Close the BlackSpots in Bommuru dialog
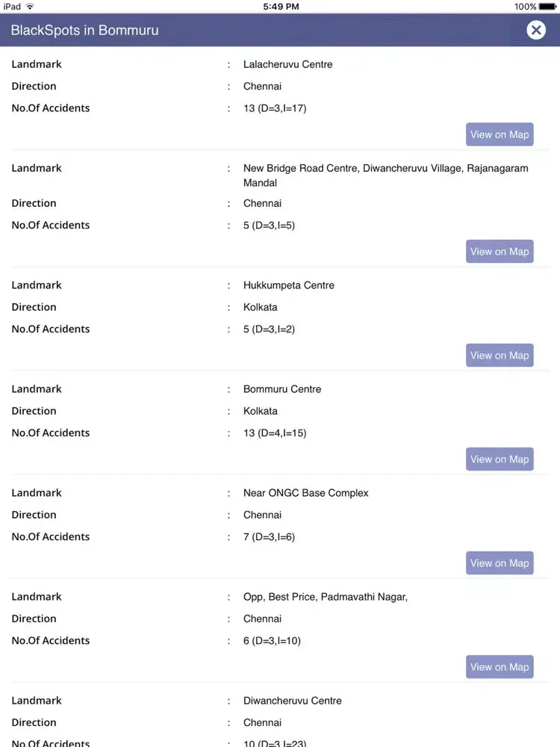The height and width of the screenshot is (747, 560). point(535,30)
